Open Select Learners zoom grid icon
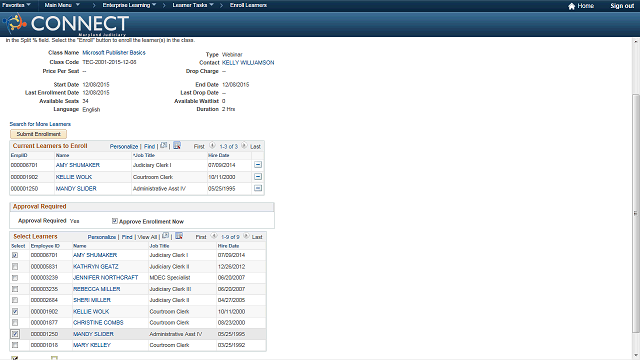 click(165, 236)
